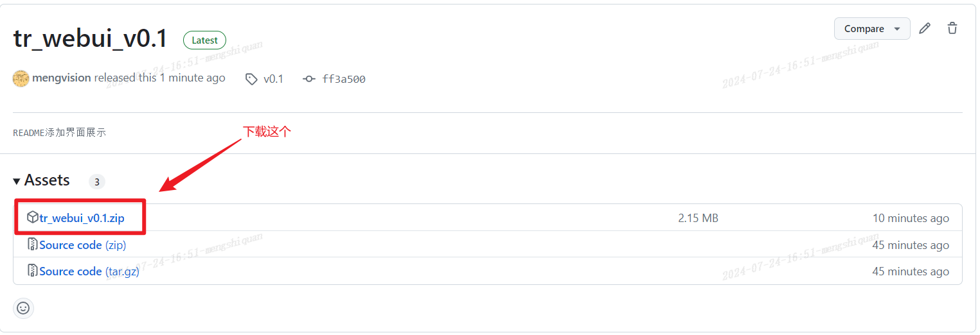980x335 pixels.
Task: Click the delete release trash icon
Action: click(x=952, y=28)
